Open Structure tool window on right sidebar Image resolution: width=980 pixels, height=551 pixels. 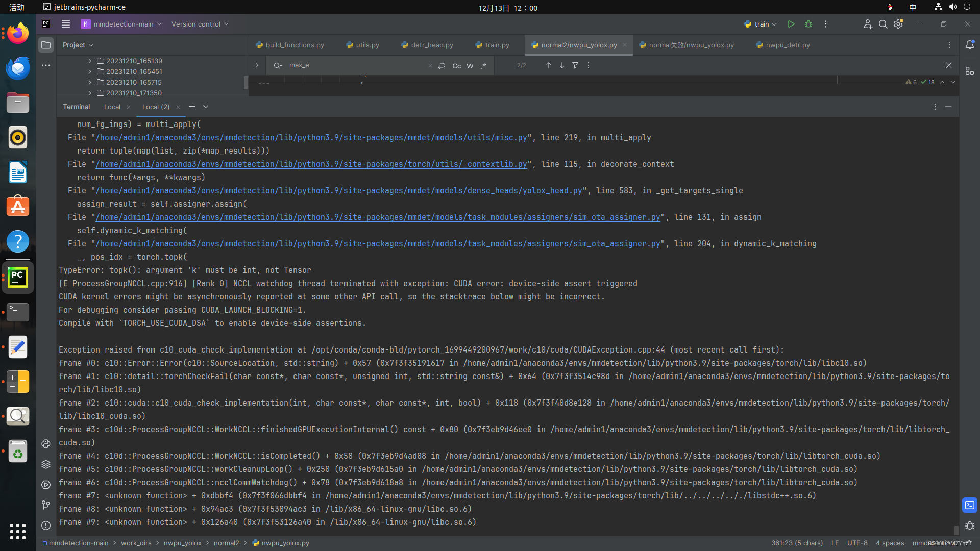tap(970, 71)
